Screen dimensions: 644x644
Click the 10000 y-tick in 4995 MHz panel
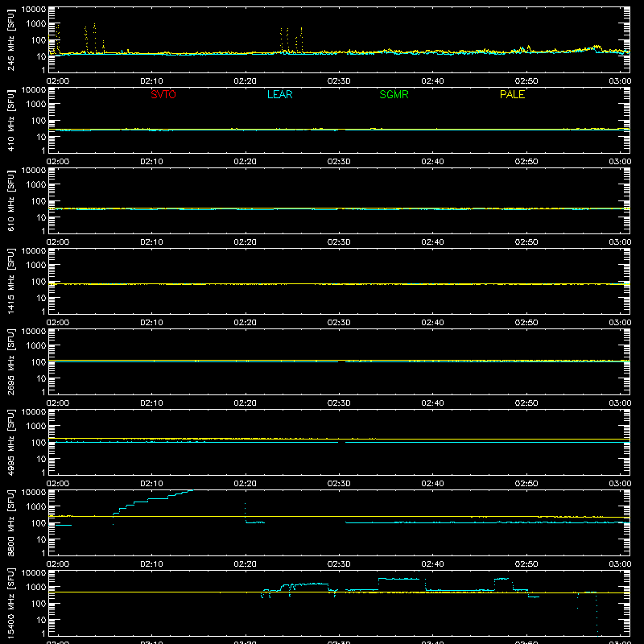tap(34, 412)
